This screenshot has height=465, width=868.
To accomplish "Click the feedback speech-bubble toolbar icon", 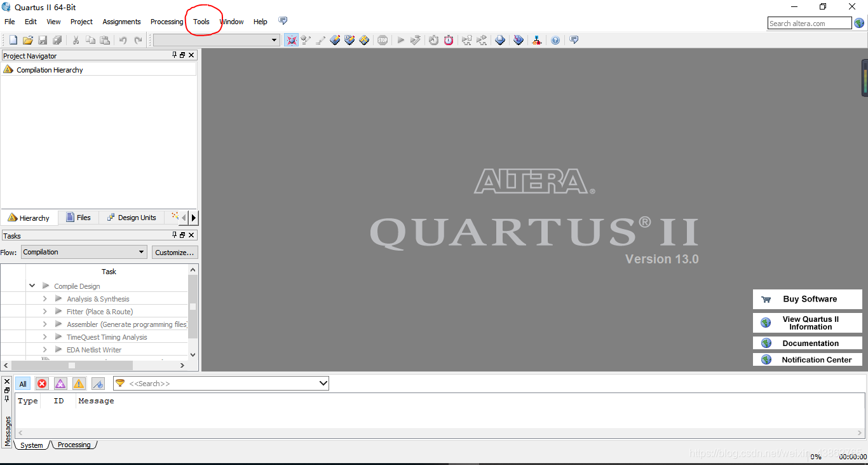I will tap(574, 40).
